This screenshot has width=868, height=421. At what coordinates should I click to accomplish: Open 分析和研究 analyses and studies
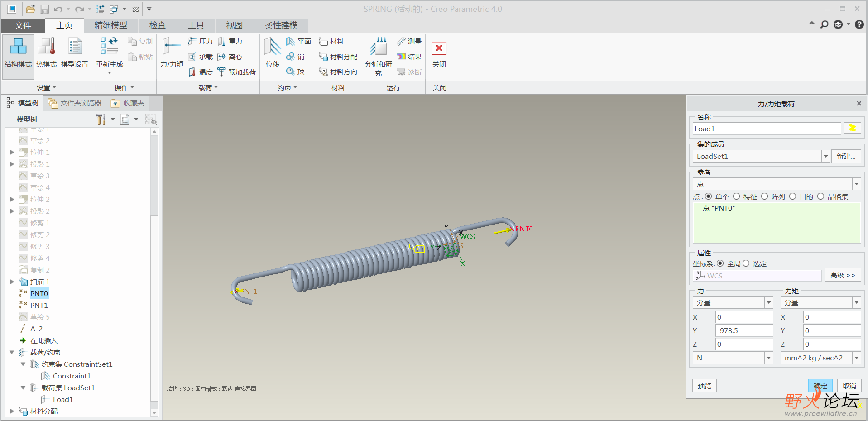379,57
